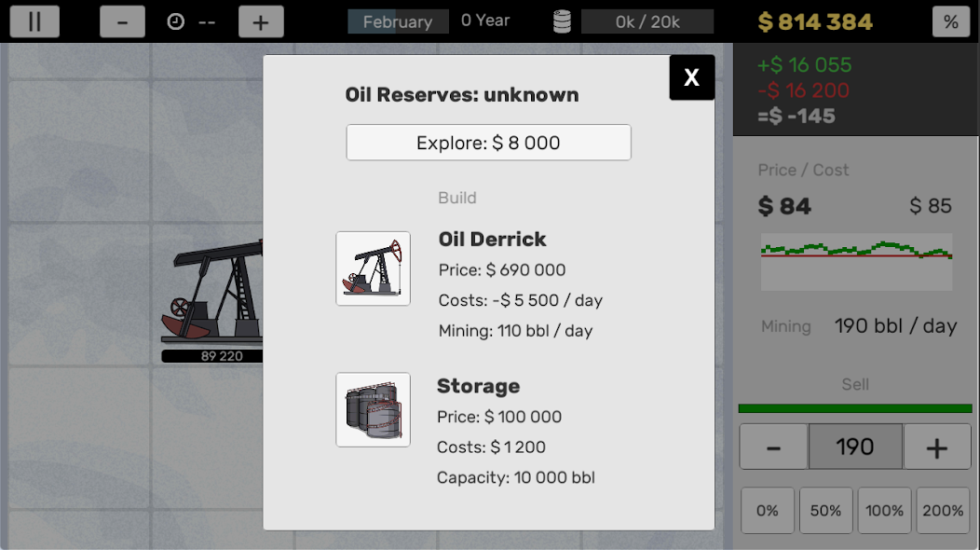Select the Storage tanks build thumbnail
This screenshot has height=550, width=980.
(373, 410)
